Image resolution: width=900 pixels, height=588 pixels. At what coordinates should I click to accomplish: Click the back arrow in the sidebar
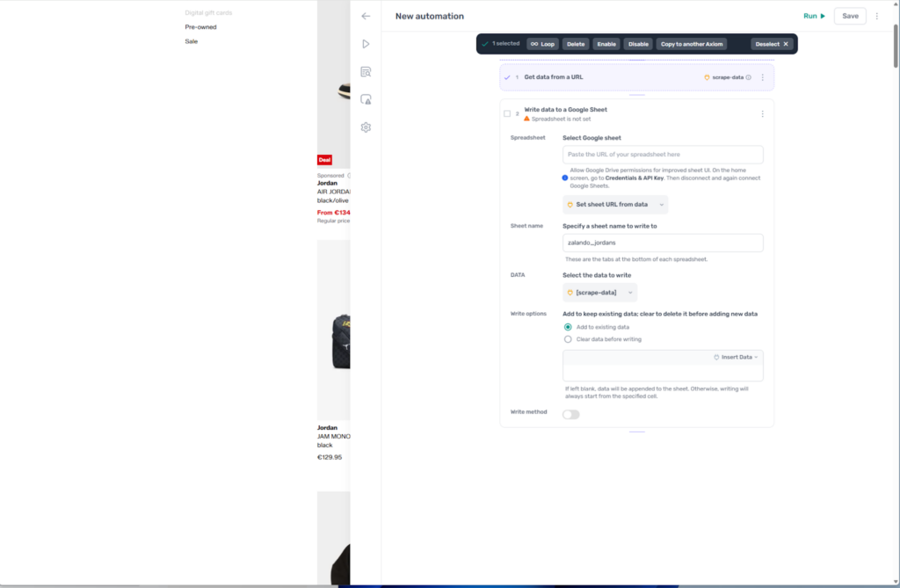point(366,16)
